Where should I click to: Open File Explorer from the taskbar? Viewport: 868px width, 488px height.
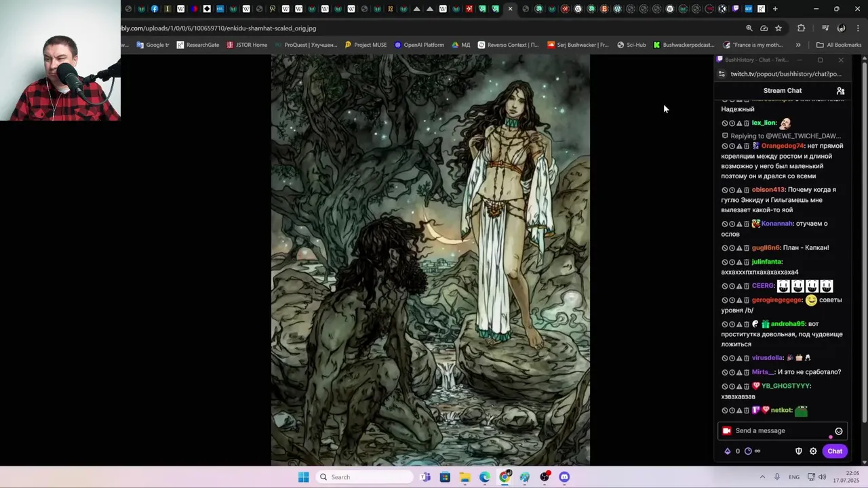(465, 477)
